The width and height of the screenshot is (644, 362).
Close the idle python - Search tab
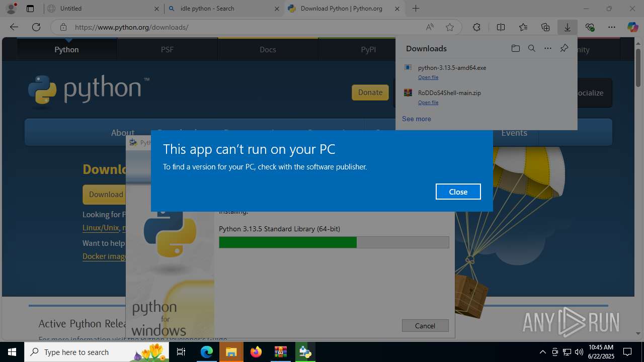277,9
